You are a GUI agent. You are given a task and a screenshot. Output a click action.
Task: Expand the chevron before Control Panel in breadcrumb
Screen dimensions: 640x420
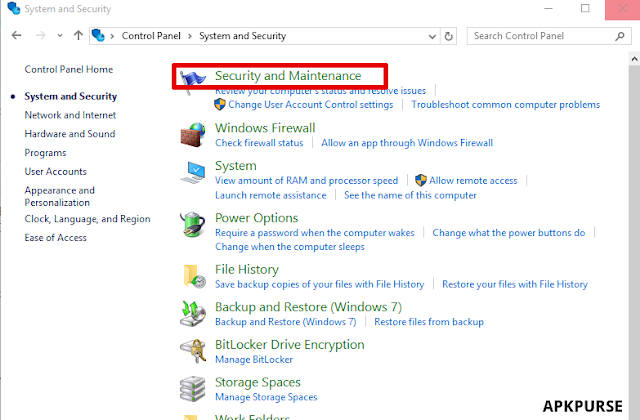coord(112,36)
